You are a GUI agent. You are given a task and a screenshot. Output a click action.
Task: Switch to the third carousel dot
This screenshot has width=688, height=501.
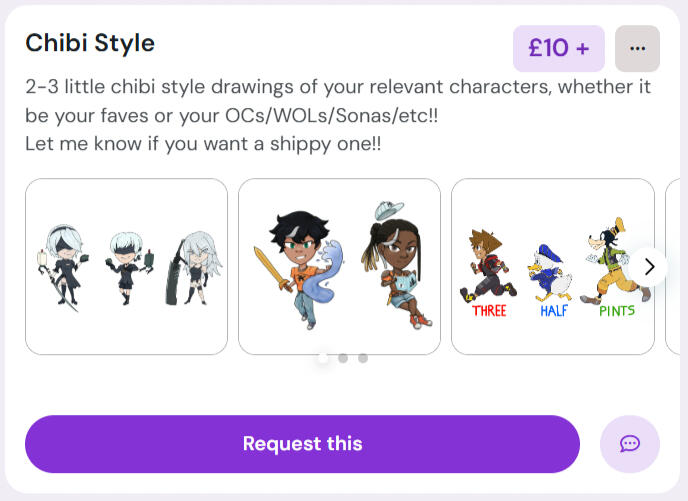pyautogui.click(x=363, y=358)
